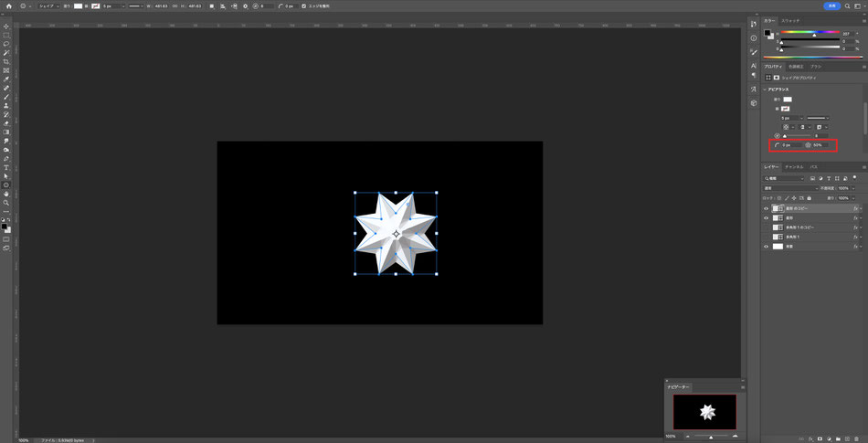The image size is (868, 443).
Task: Select the Frame tool
Action: click(x=6, y=70)
